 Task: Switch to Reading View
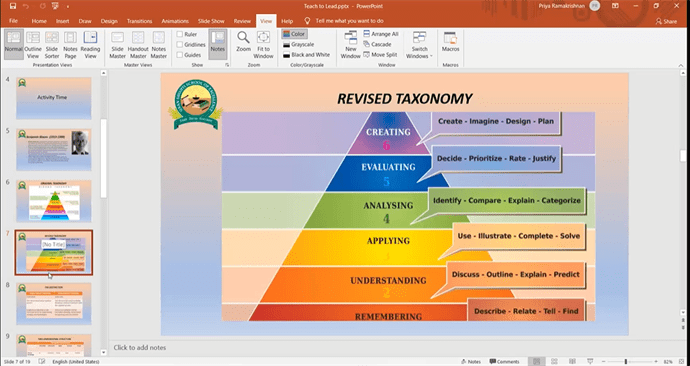pyautogui.click(x=90, y=44)
